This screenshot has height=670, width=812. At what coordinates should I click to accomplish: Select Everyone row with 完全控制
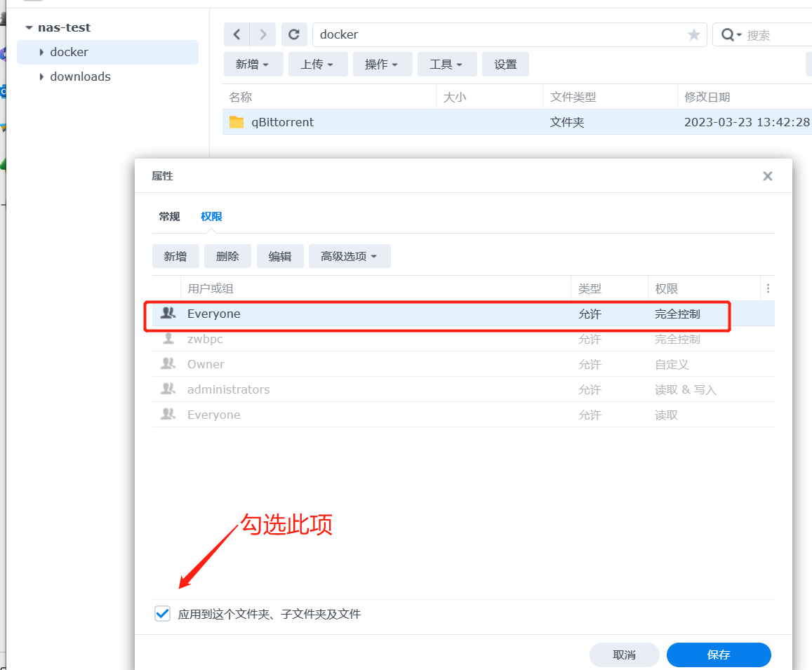[463, 314]
